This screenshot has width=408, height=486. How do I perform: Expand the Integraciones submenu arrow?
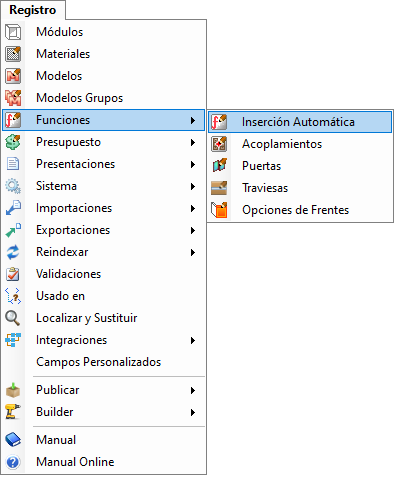coord(193,340)
